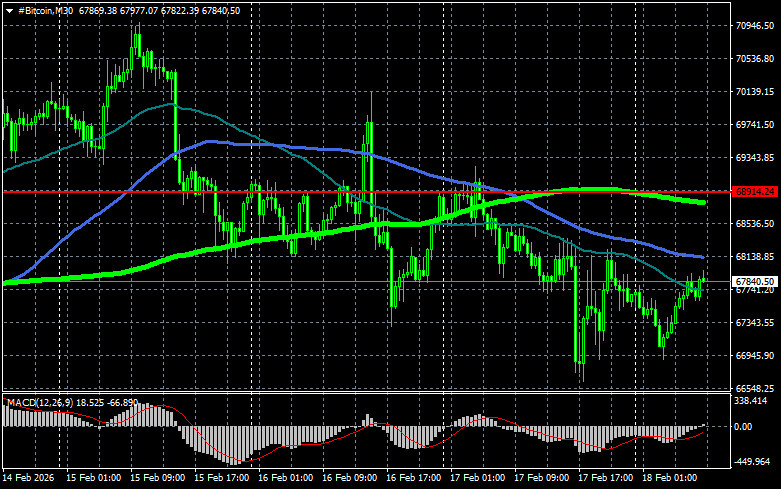The image size is (781, 489).
Task: Click the tall candle spike near 70946 high
Action: coord(136,40)
